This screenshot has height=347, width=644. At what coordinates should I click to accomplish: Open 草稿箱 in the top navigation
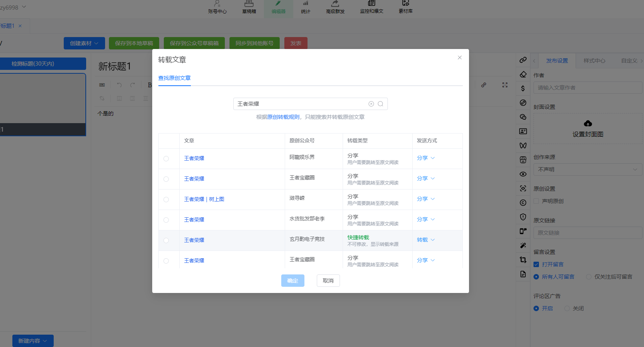point(249,8)
